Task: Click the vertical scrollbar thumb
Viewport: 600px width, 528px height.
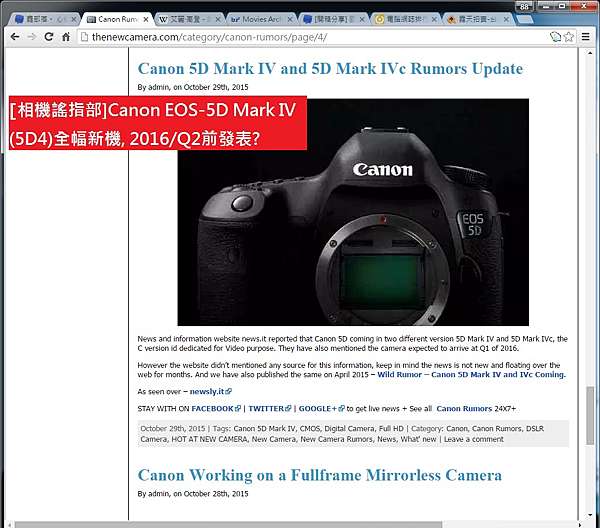Action: [590, 415]
